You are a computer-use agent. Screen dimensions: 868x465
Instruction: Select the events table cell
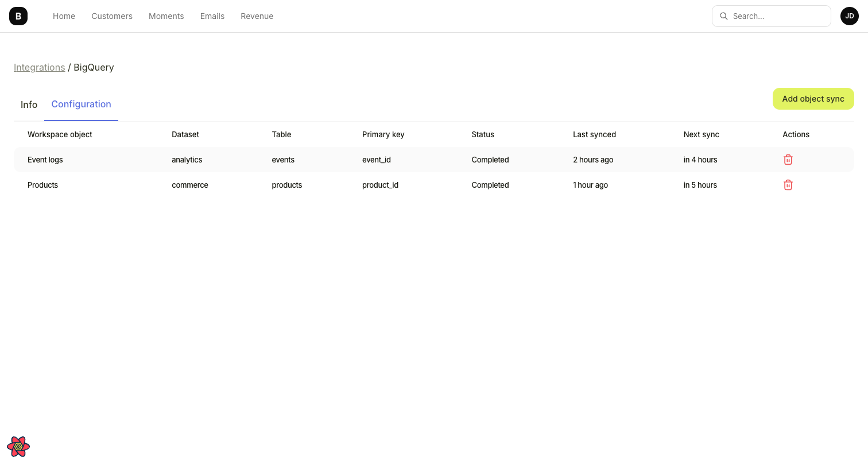point(283,160)
